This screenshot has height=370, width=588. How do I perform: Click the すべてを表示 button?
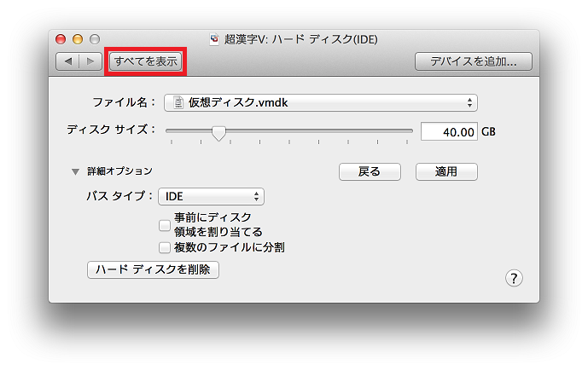[146, 61]
